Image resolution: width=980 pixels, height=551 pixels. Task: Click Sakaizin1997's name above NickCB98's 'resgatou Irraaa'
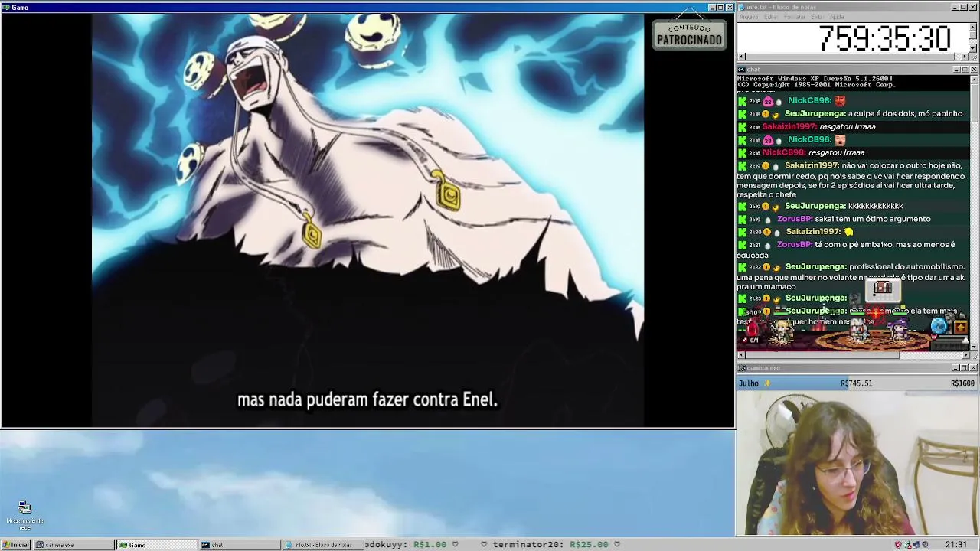(789, 127)
